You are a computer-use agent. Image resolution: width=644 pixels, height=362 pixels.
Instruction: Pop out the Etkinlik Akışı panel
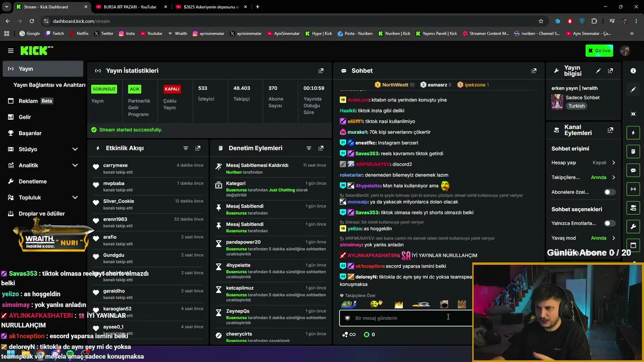198,148
